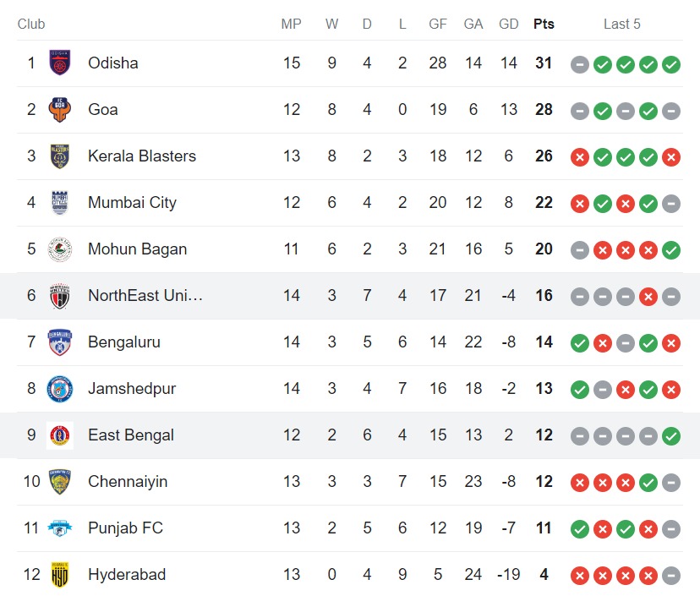Click the Kerala Blasters team logo
Screen dimensions: 700x607
click(x=59, y=156)
